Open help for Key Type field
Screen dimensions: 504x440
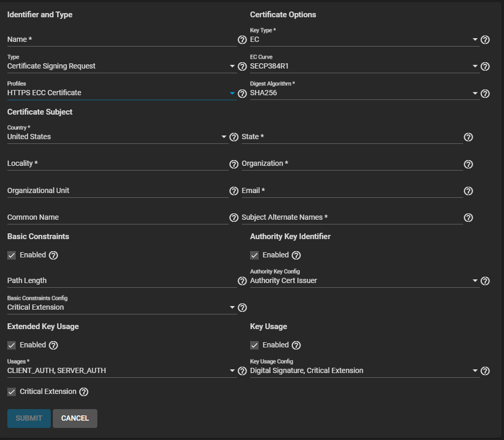pos(485,40)
